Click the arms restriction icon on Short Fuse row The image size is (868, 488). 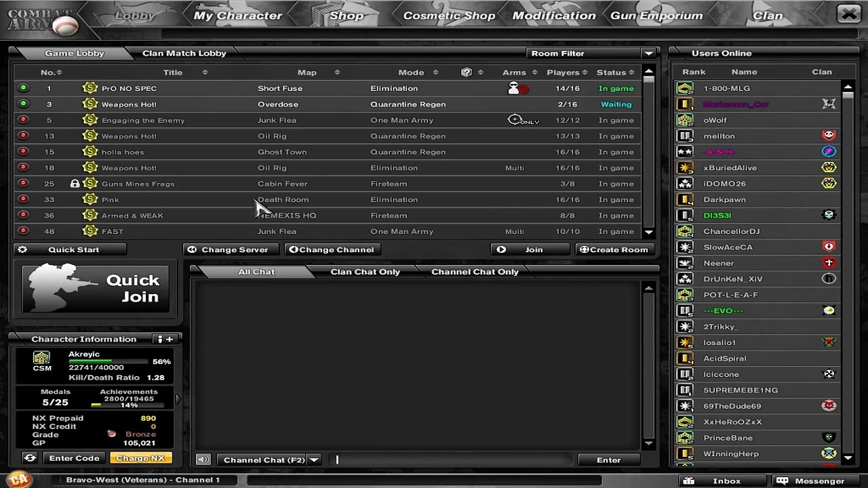(518, 88)
